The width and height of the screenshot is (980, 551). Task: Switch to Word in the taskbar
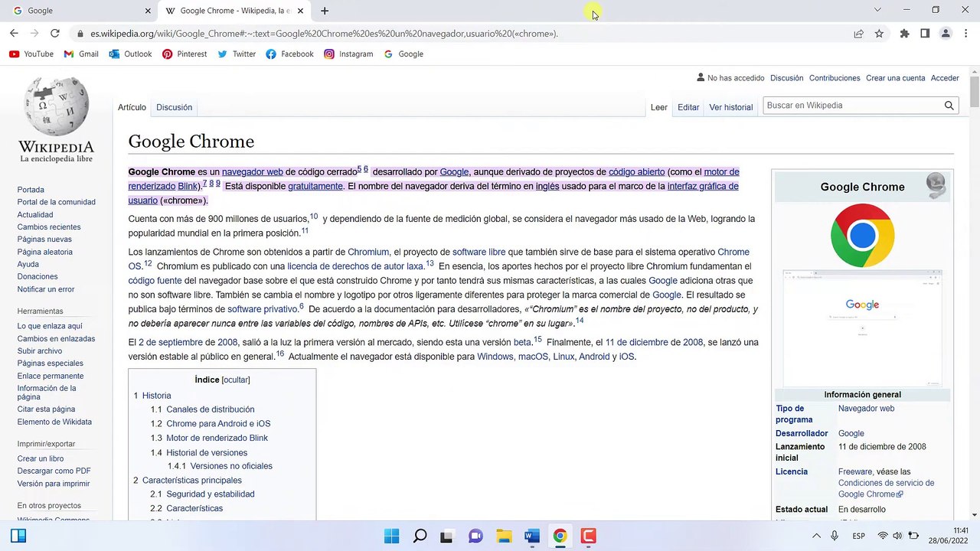pos(532,536)
